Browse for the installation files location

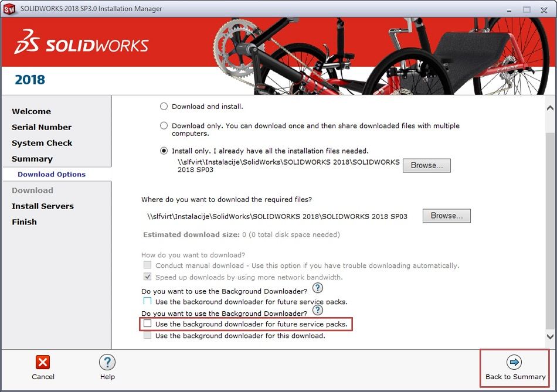click(427, 165)
